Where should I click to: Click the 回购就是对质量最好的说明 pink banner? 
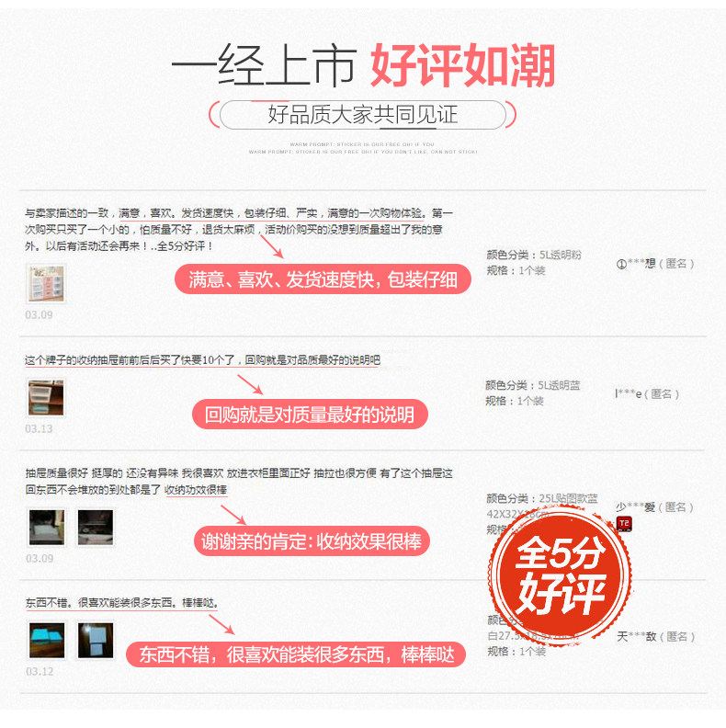310,415
